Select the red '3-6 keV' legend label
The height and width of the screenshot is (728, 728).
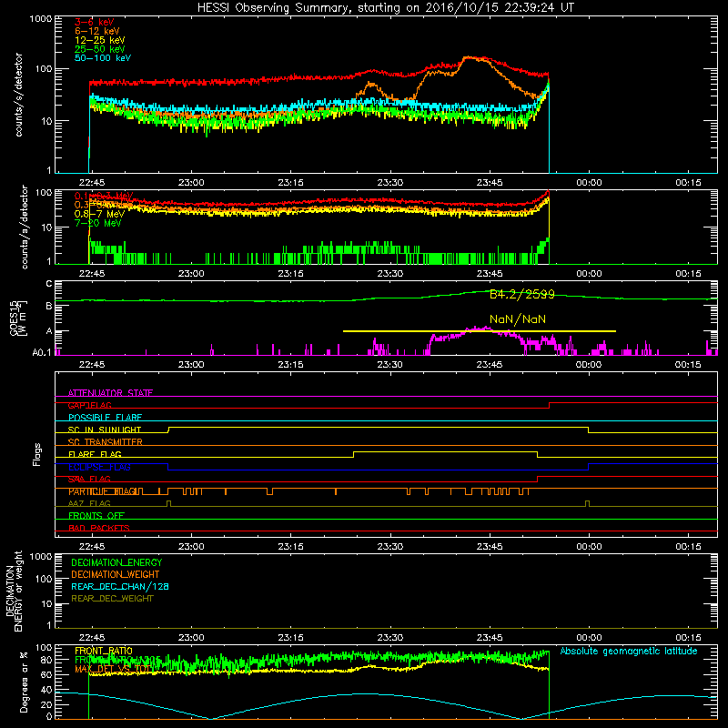point(94,22)
